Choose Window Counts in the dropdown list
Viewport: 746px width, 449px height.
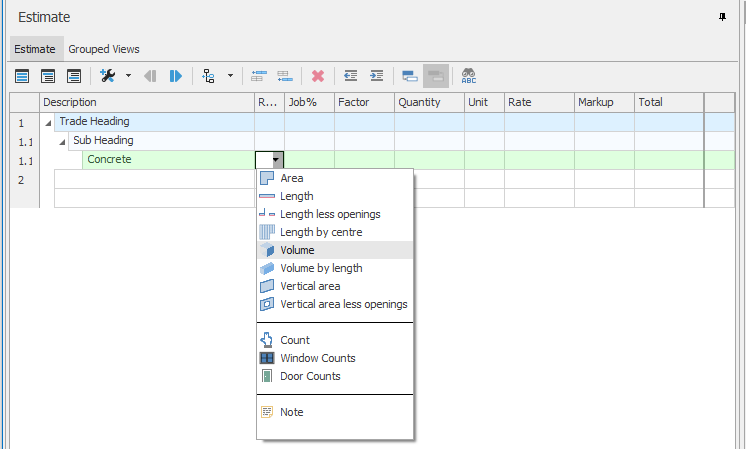[317, 358]
